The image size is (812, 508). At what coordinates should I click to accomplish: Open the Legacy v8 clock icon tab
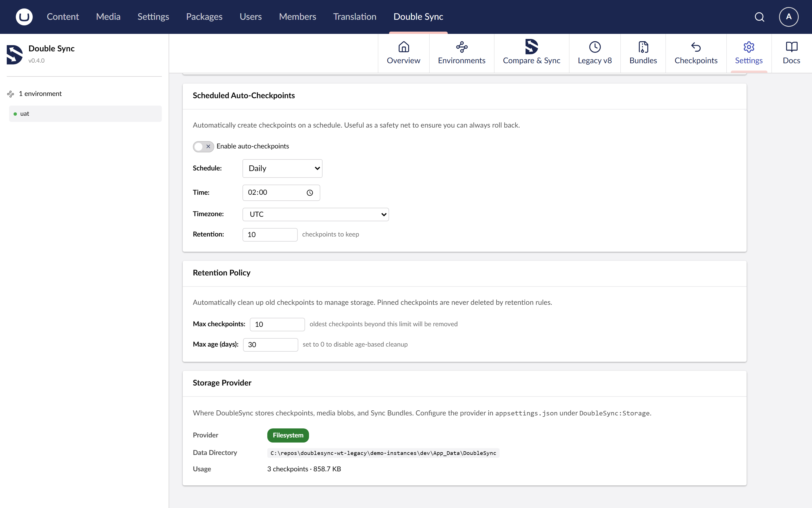pyautogui.click(x=595, y=53)
